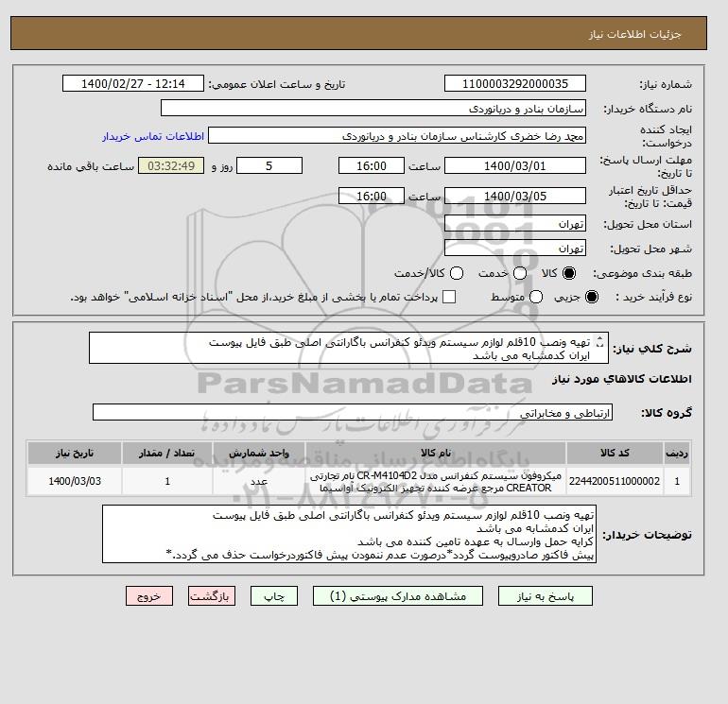Viewport: 728px width, 704px height.
Task: Click the response deadline time field 16:00
Action: click(x=372, y=165)
